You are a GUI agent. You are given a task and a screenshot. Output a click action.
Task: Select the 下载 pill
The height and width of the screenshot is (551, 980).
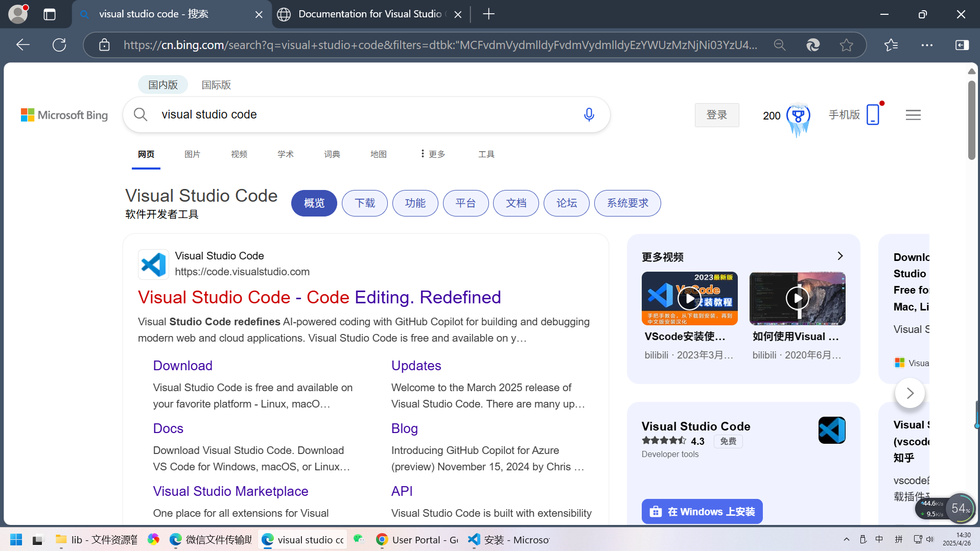365,203
